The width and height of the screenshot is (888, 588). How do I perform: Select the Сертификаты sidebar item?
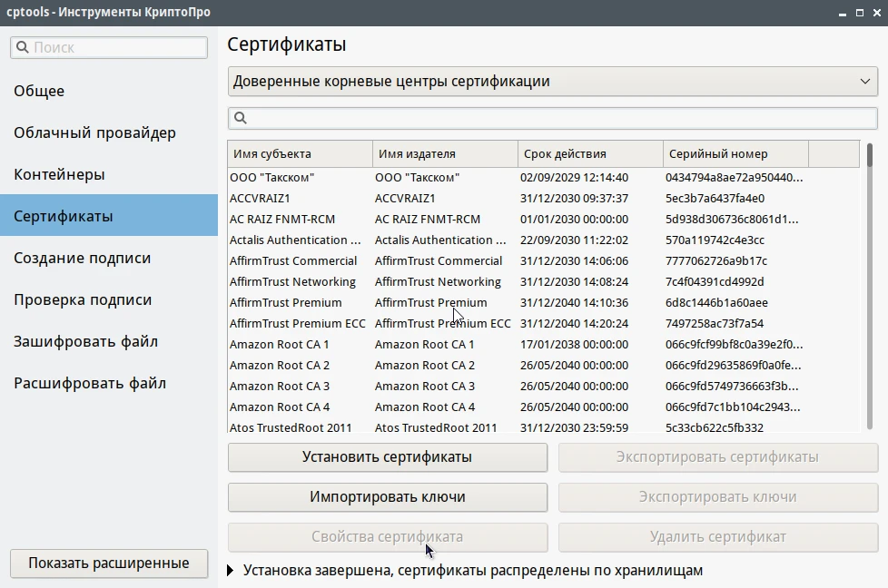(109, 215)
